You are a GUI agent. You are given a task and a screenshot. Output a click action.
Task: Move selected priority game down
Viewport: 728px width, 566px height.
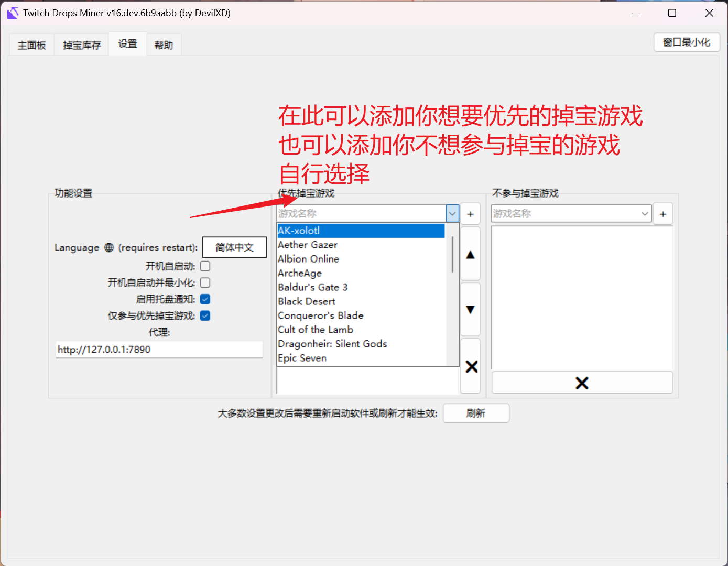[x=470, y=309]
